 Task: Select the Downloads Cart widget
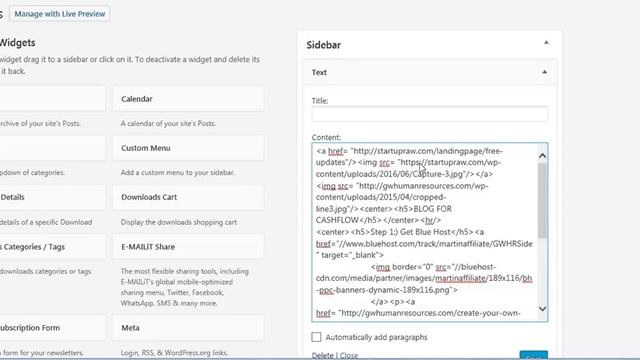pyautogui.click(x=188, y=197)
